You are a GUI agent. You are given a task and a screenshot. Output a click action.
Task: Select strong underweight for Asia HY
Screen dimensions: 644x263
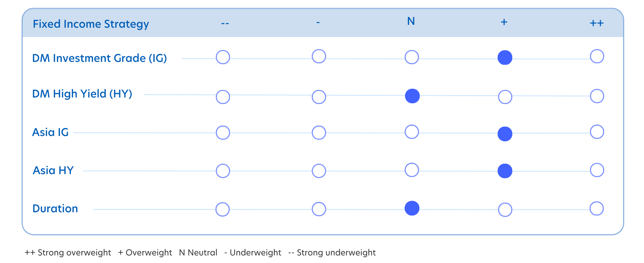223,171
